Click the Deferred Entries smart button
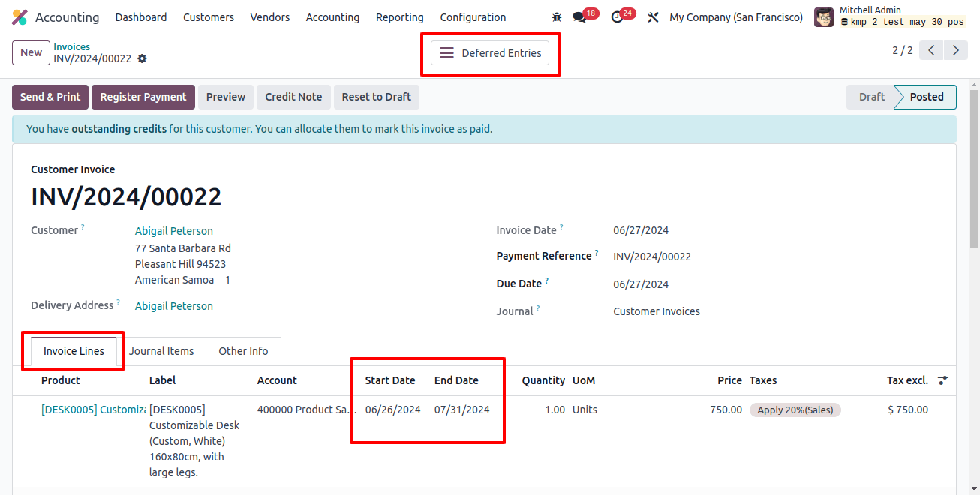980x495 pixels. (490, 53)
